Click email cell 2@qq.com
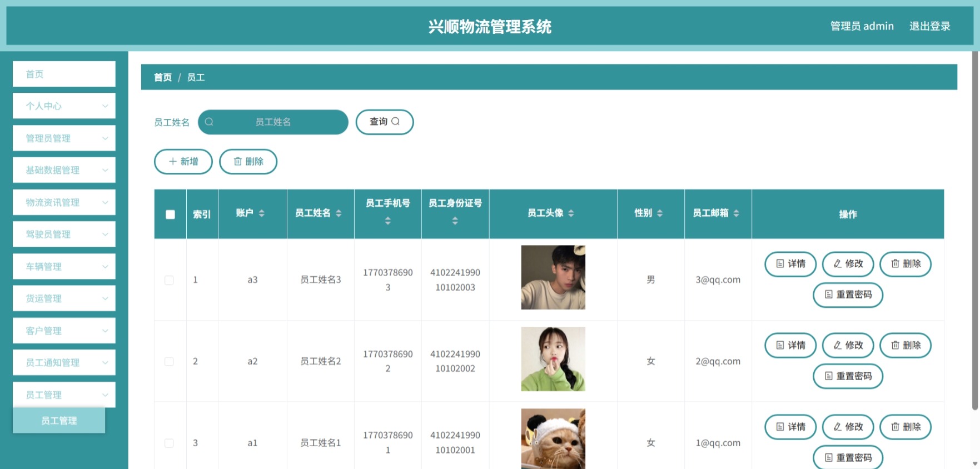Viewport: 980px width, 469px height. pyautogui.click(x=718, y=361)
